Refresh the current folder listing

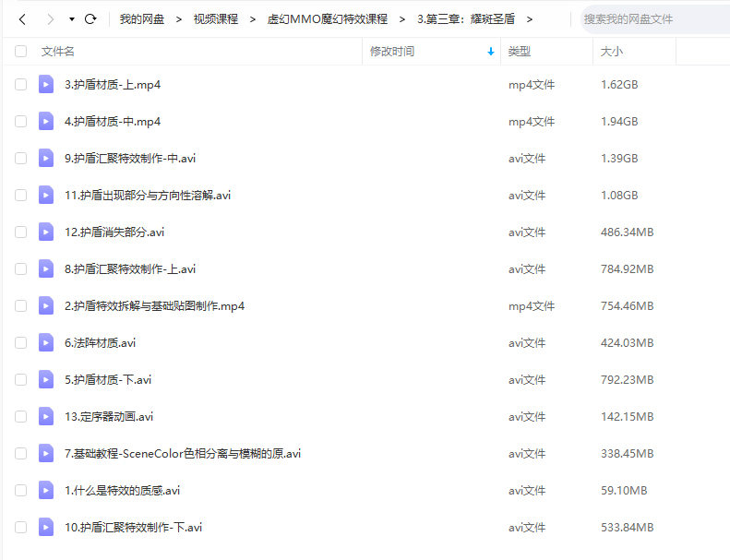click(90, 18)
